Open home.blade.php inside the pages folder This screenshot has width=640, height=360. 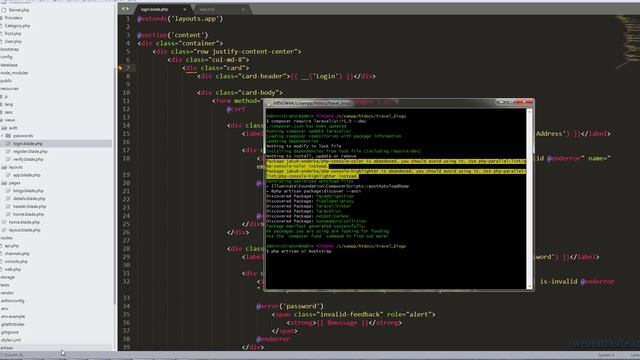click(28, 214)
